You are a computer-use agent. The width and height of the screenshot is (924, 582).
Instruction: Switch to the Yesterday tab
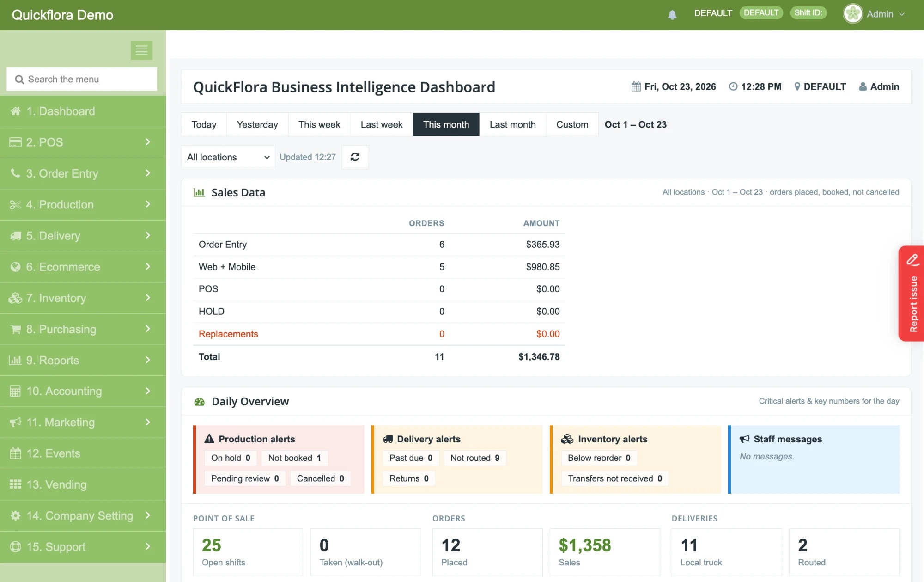[257, 124]
